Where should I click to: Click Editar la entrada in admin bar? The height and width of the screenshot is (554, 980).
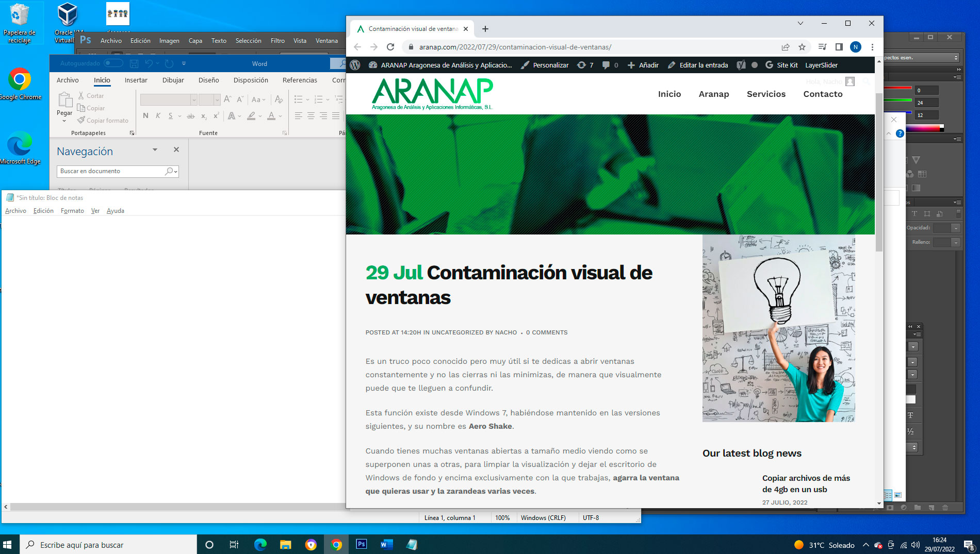click(698, 65)
